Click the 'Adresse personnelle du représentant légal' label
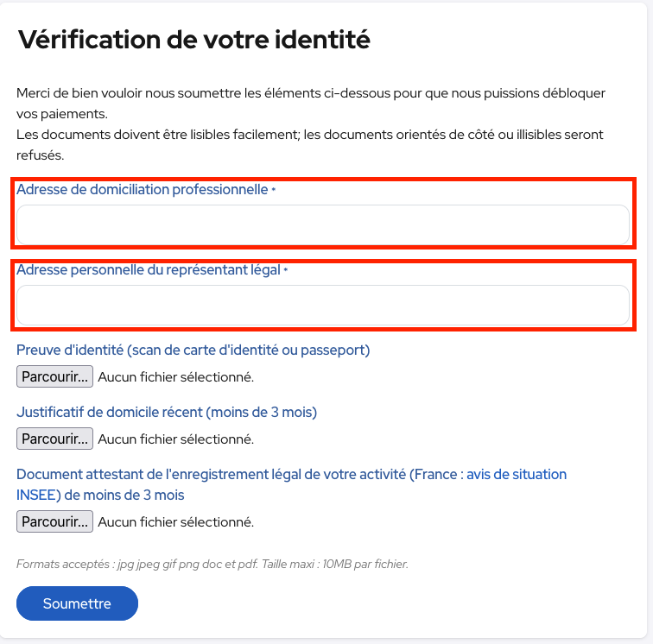The image size is (653, 644). point(149,269)
